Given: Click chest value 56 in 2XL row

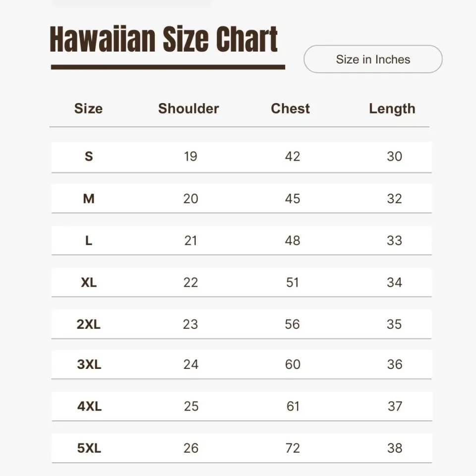Looking at the screenshot, I should tap(293, 324).
